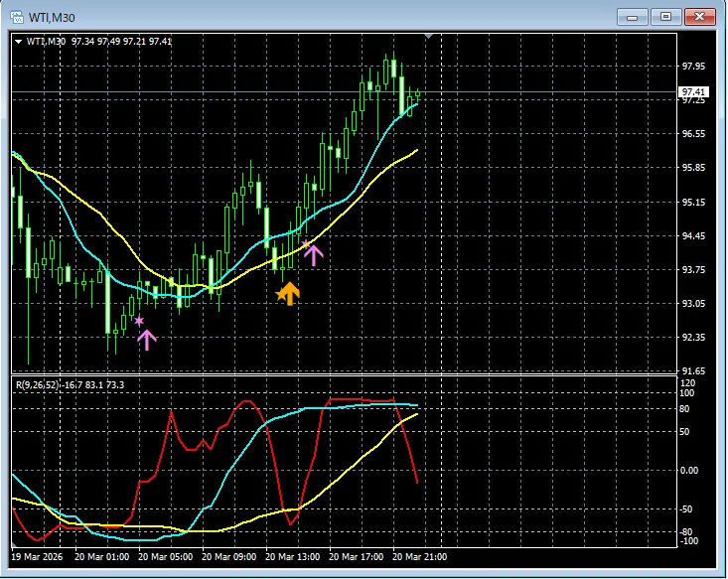Click time axis label 20 Mar 09:00

coord(228,557)
